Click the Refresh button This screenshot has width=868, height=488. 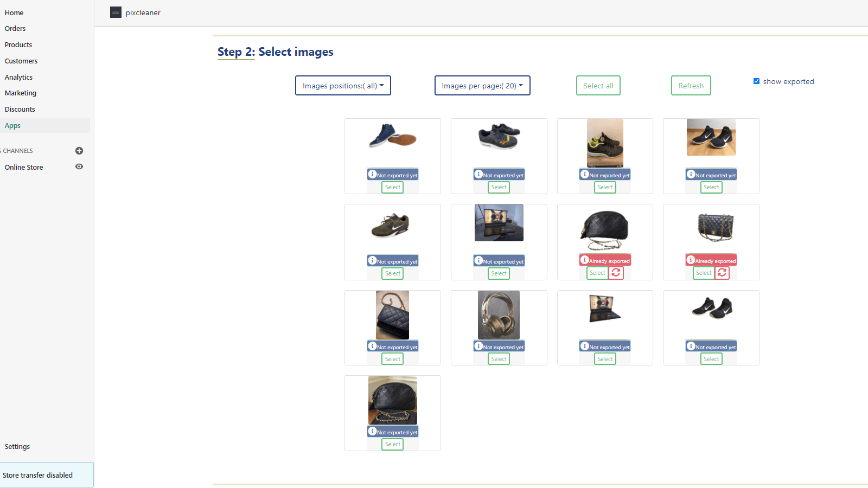coord(691,86)
